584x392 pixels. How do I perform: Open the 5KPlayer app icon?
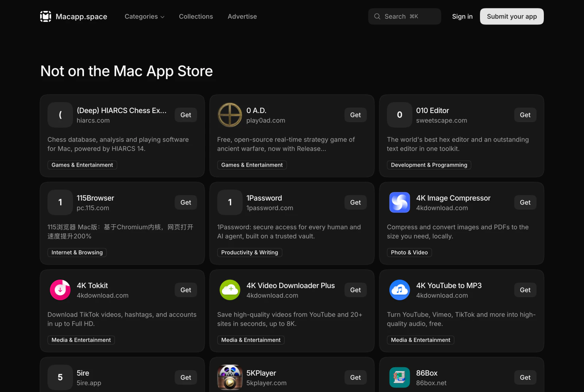(x=230, y=377)
